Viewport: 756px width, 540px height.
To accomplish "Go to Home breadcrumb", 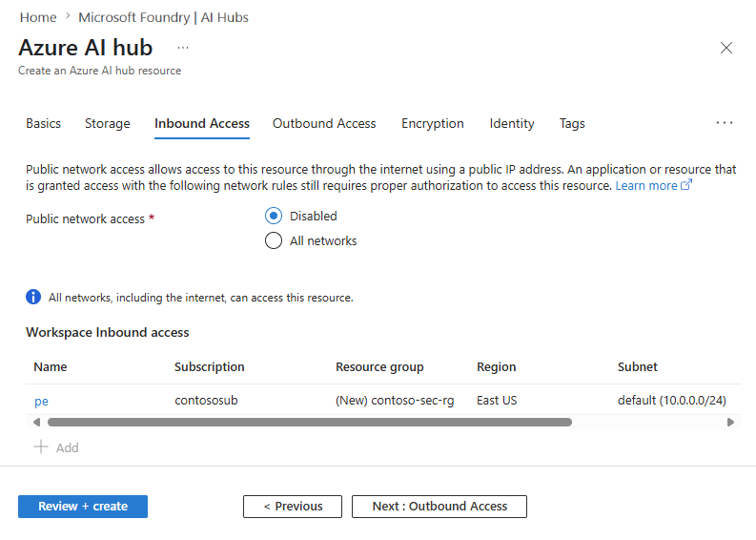I will click(38, 17).
